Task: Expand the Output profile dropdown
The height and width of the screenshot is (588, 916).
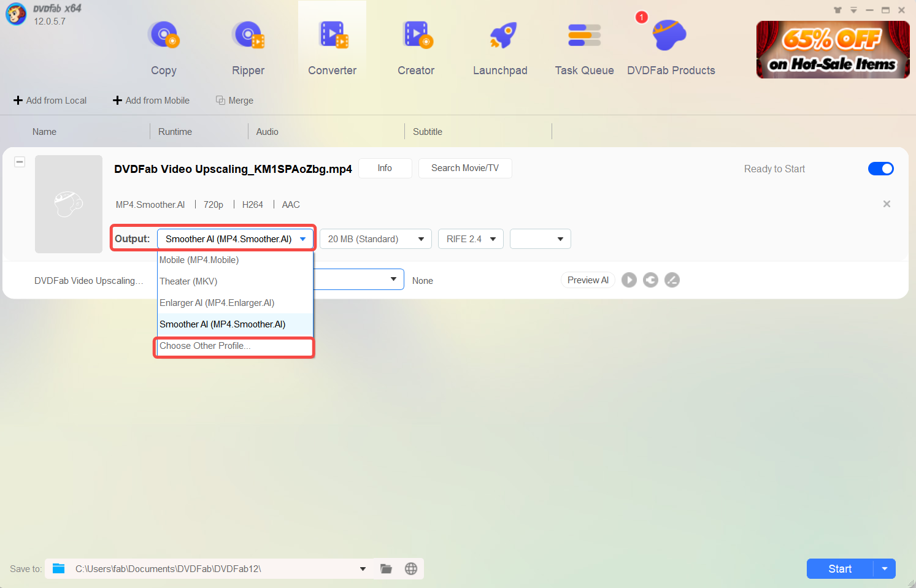Action: click(x=236, y=239)
